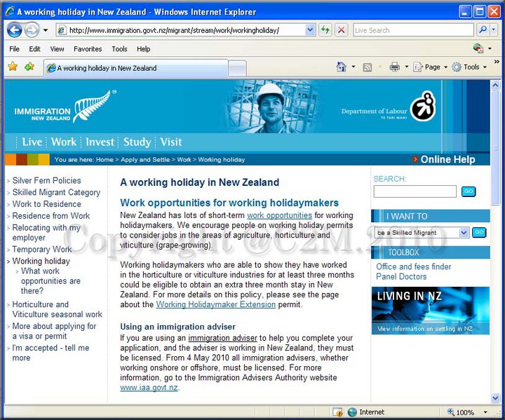The image size is (505, 420).
Task: Open the 'be a Skilled Migrant' dropdown
Action: click(463, 233)
